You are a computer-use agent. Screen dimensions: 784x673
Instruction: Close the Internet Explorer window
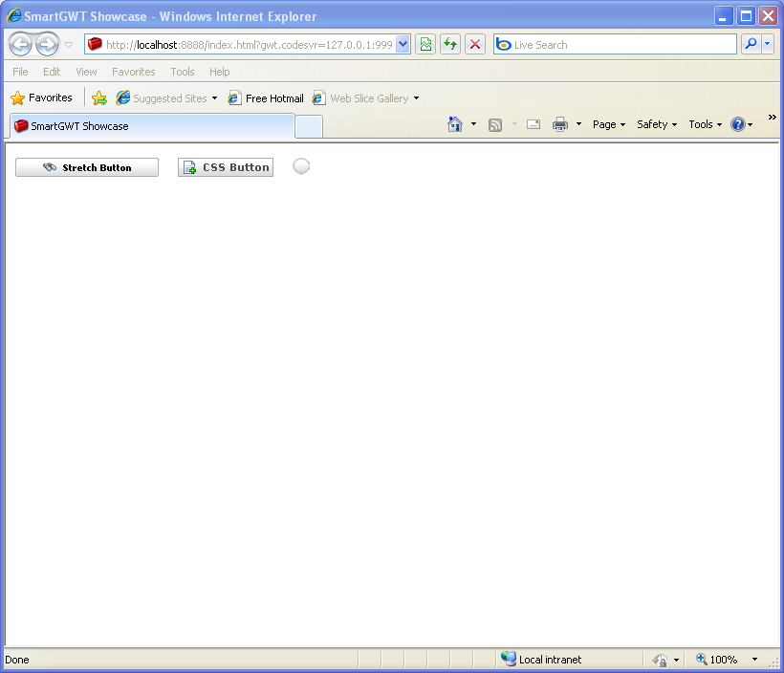pos(769,16)
